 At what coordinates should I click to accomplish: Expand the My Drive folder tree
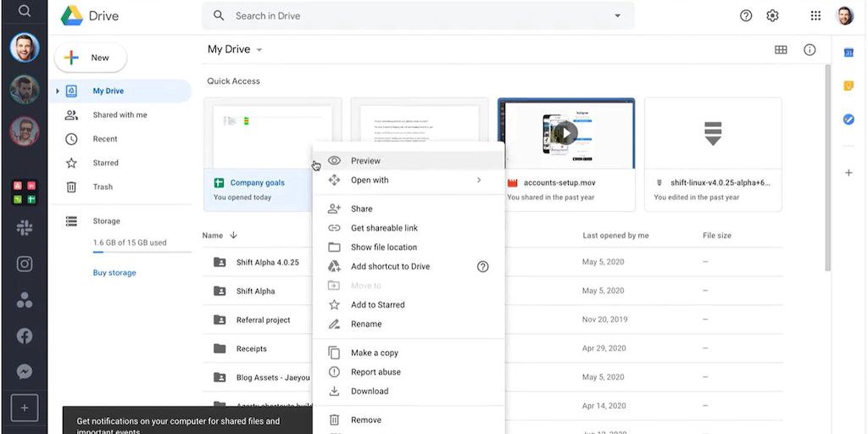point(58,91)
